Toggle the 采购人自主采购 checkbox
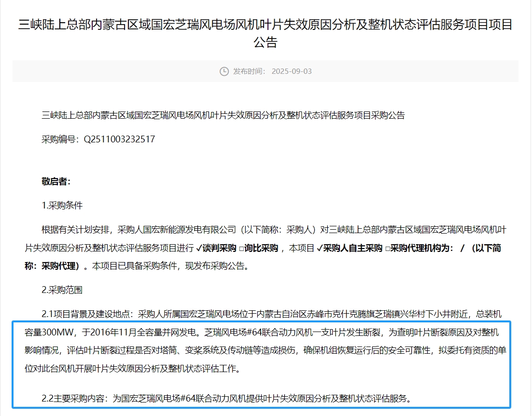The height and width of the screenshot is (416, 532). point(320,249)
